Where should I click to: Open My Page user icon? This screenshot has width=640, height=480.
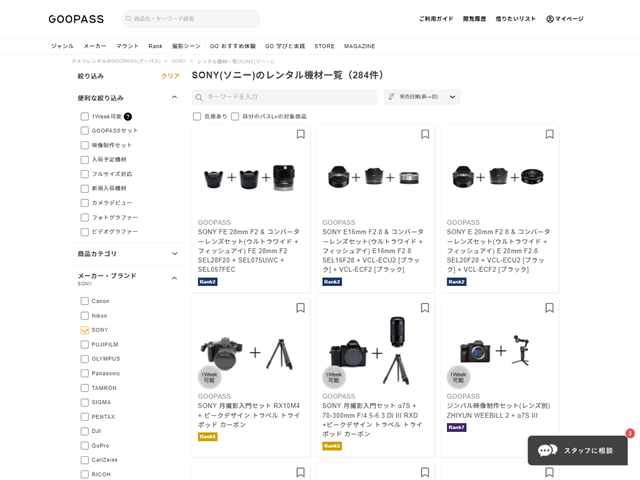[x=550, y=19]
